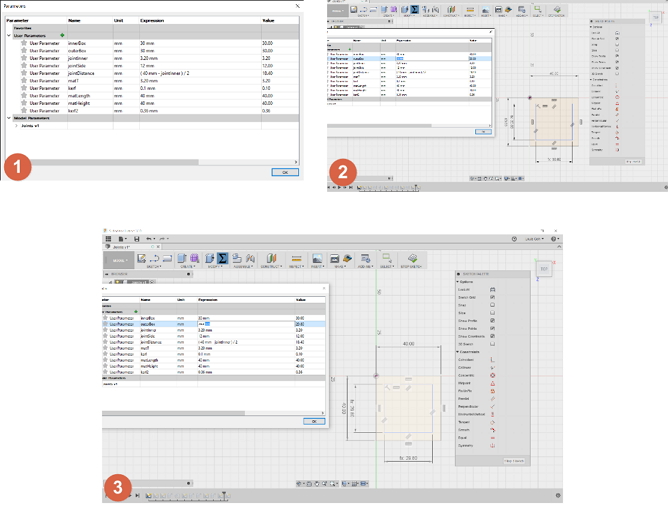Open the help dropdown in bottom screenshot
Image resolution: width=668 pixels, height=506 pixels.
pyautogui.click(x=555, y=239)
